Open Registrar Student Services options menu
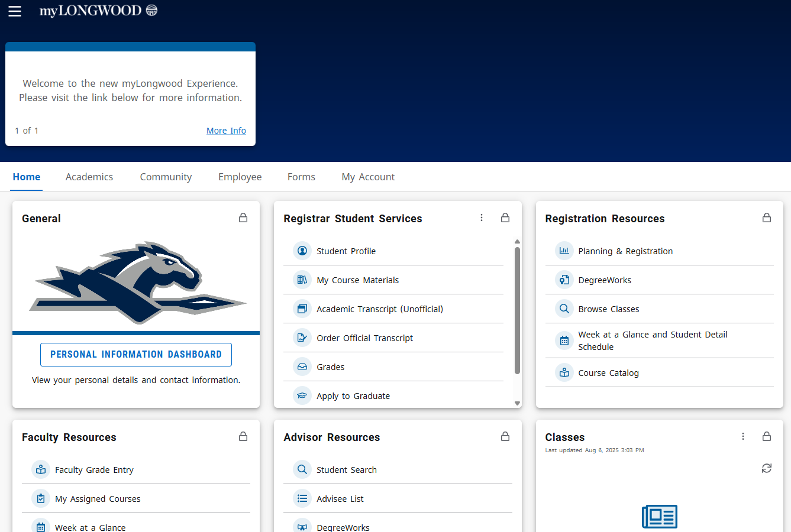Viewport: 791px width, 532px height. click(482, 218)
